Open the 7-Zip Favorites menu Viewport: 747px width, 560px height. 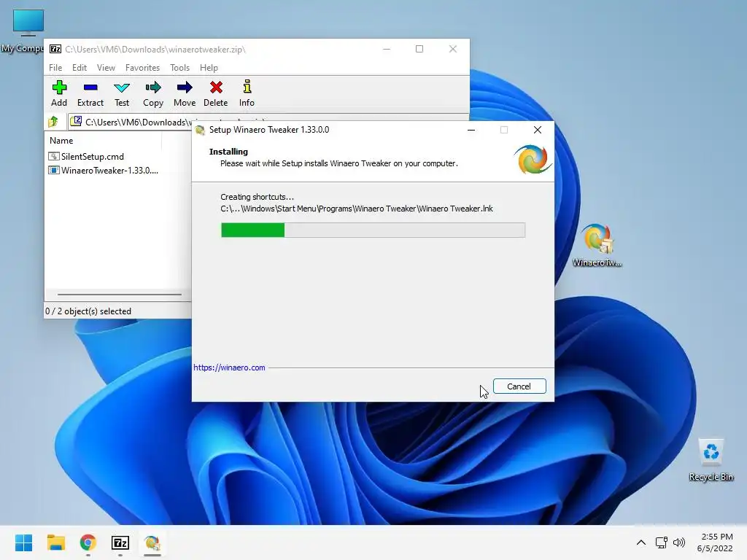tap(142, 68)
